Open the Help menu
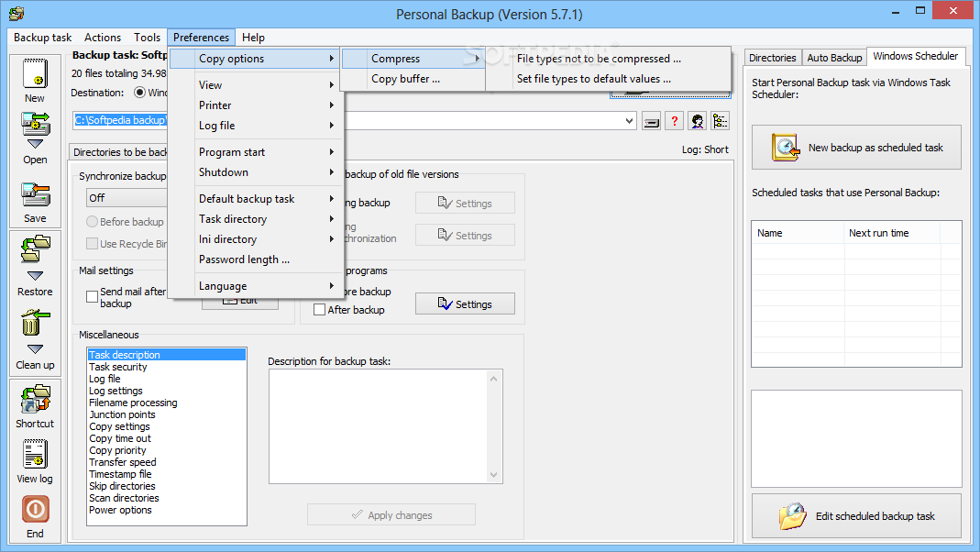The width and height of the screenshot is (980, 552). click(253, 38)
